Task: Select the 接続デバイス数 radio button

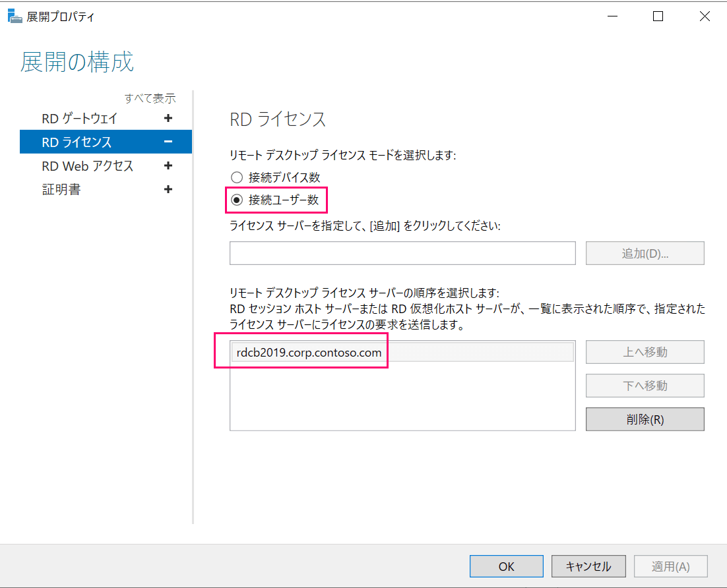Action: pyautogui.click(x=236, y=177)
